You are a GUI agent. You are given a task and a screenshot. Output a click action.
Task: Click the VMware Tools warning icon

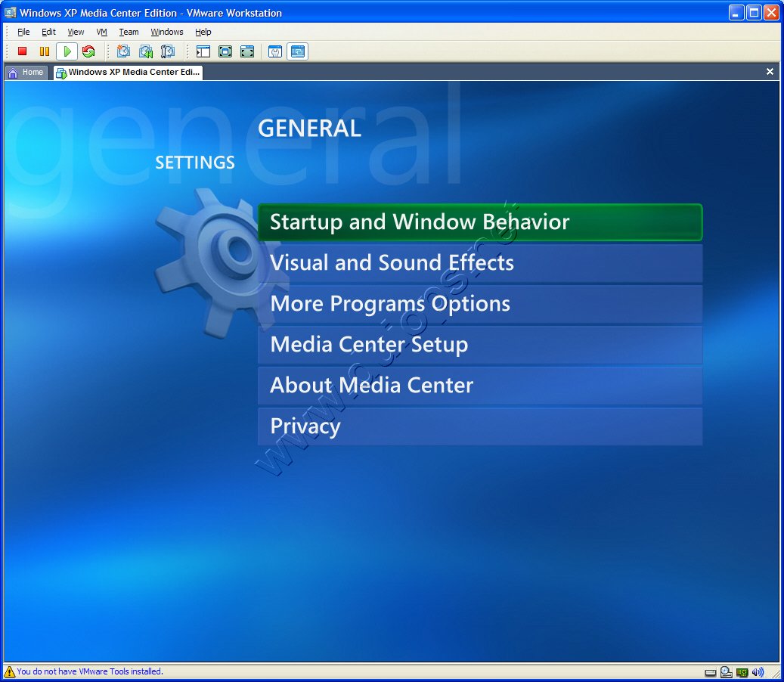pyautogui.click(x=10, y=671)
